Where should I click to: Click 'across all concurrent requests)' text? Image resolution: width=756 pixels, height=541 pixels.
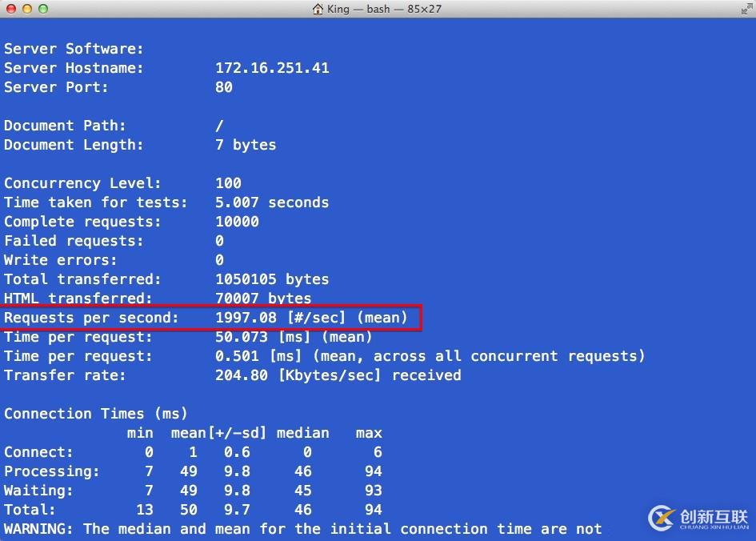509,356
